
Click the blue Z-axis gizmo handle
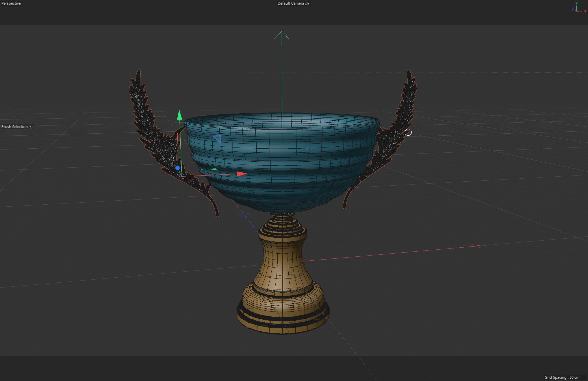coord(177,168)
